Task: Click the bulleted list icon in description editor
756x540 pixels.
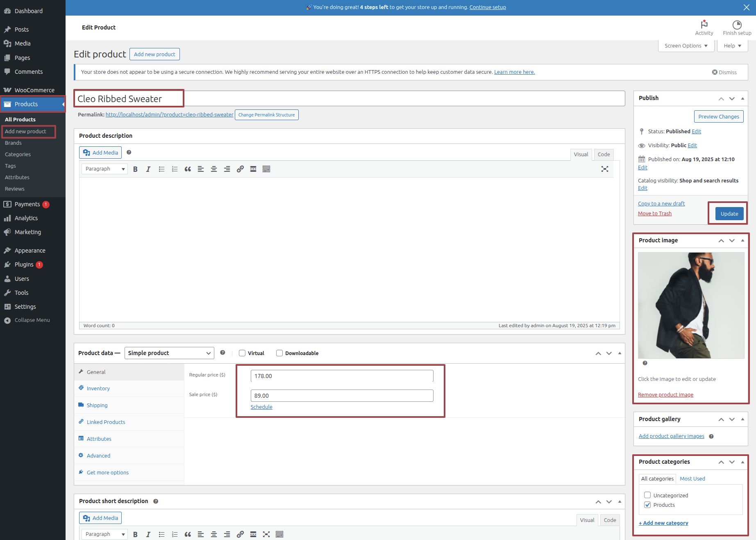Action: click(161, 169)
